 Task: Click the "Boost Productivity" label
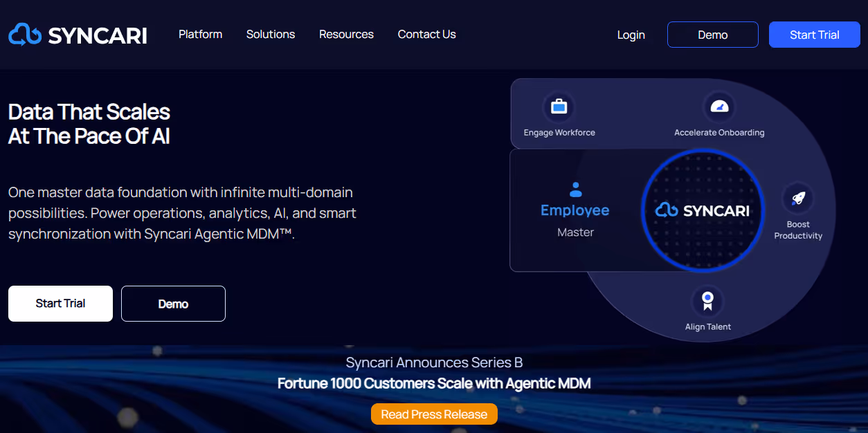(798, 230)
